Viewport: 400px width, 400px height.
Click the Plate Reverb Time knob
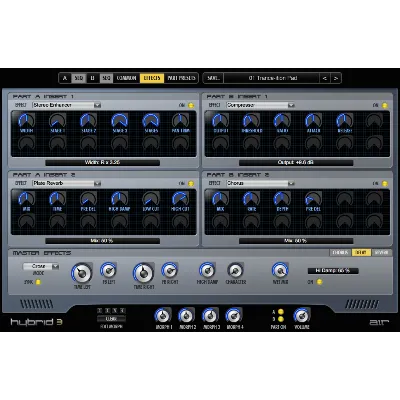pos(57,199)
